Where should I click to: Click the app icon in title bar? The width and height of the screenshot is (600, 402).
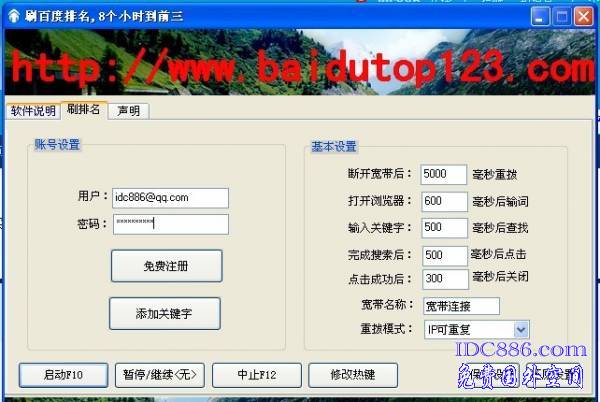pyautogui.click(x=14, y=15)
